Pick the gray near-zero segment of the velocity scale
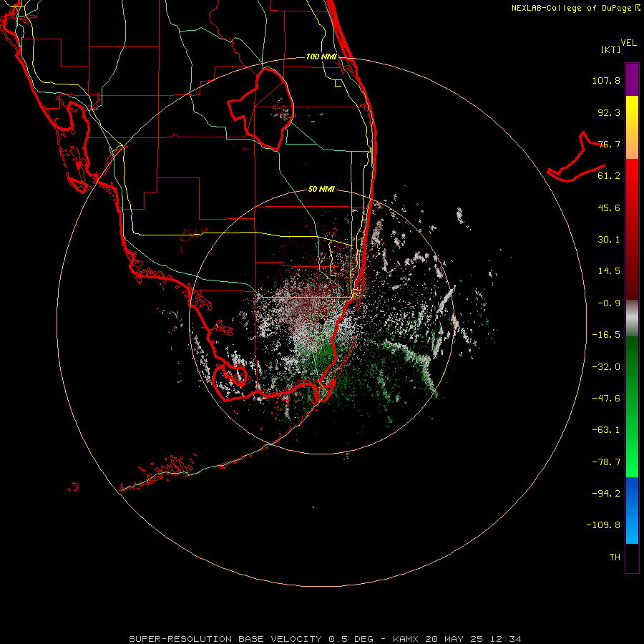 [x=632, y=318]
